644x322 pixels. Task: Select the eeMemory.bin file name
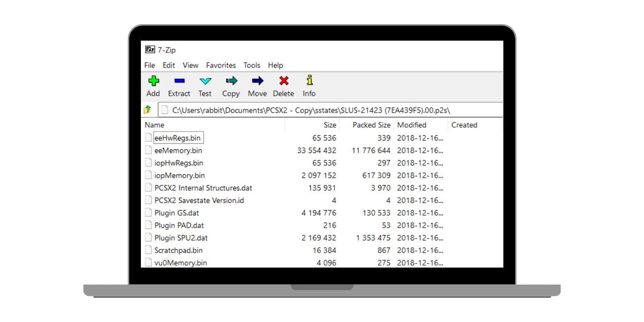[178, 150]
